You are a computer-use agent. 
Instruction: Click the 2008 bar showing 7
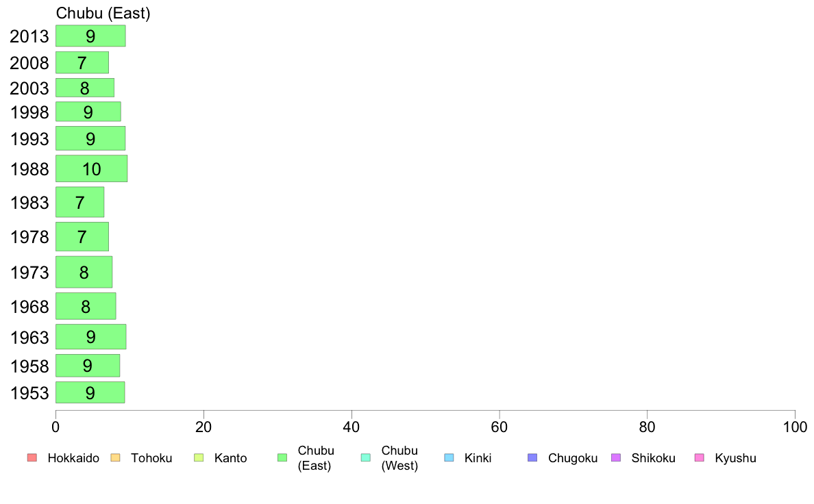[x=82, y=62]
